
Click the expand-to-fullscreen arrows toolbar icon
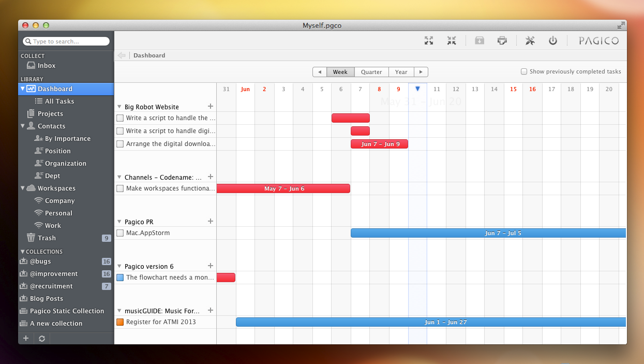coord(428,40)
